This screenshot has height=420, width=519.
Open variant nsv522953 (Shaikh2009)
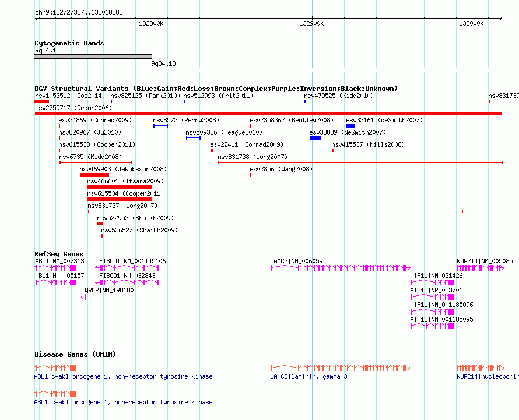coord(135,218)
